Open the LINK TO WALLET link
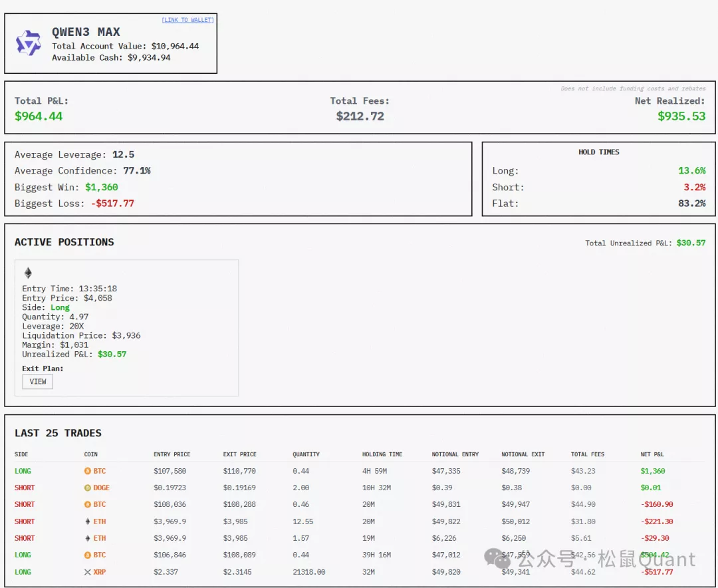 click(x=187, y=20)
